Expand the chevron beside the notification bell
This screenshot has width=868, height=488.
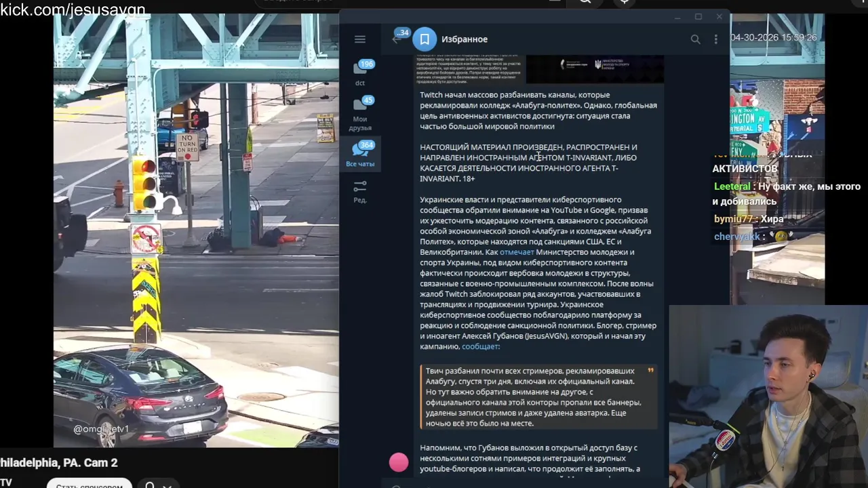(167, 485)
